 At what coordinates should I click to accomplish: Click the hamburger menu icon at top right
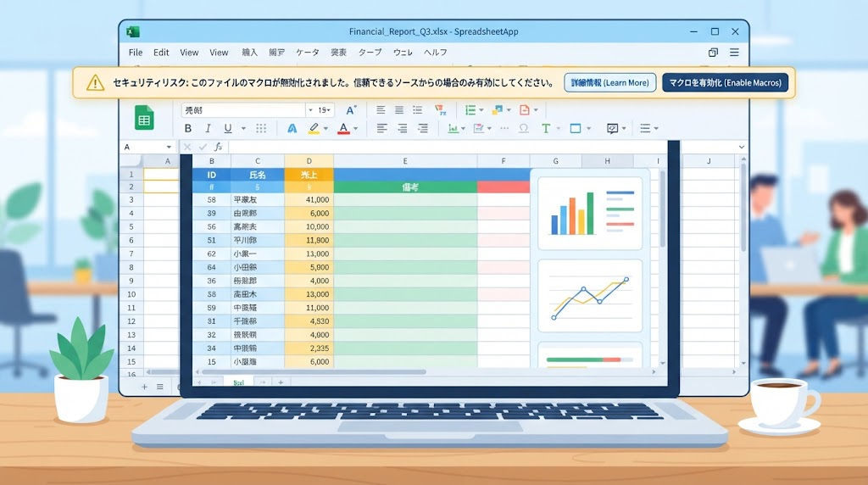[x=734, y=52]
